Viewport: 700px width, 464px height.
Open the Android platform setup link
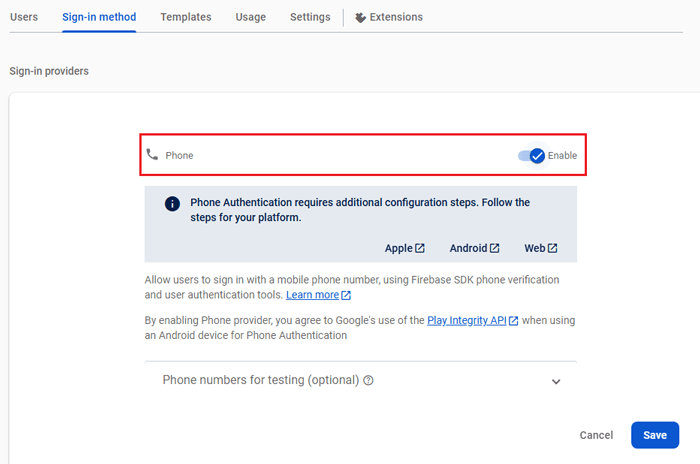click(x=474, y=248)
